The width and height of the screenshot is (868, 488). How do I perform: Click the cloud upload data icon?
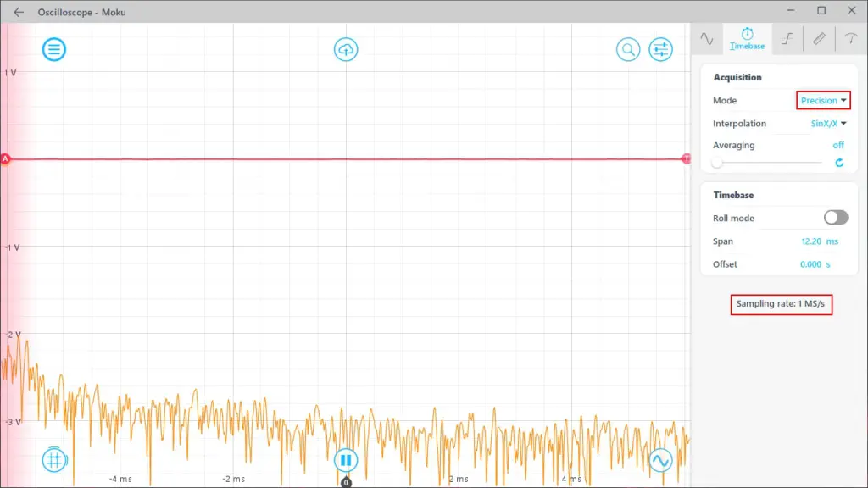tap(346, 49)
